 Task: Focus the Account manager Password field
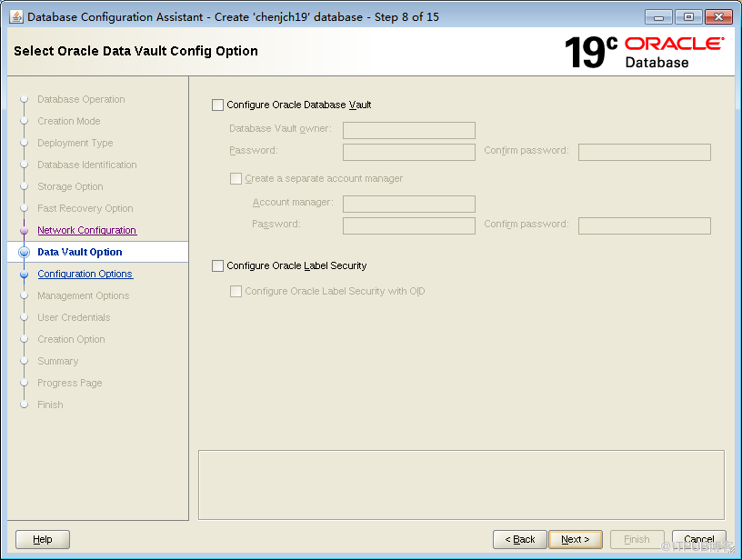(x=409, y=226)
